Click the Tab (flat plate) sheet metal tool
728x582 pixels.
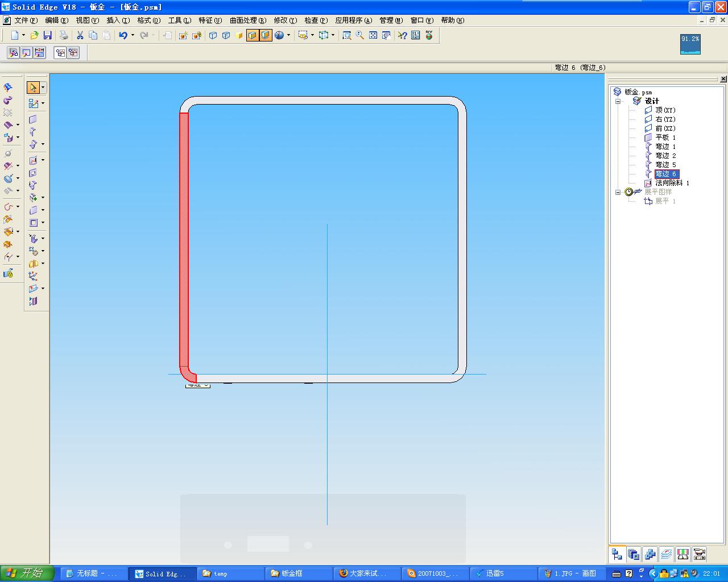point(33,119)
